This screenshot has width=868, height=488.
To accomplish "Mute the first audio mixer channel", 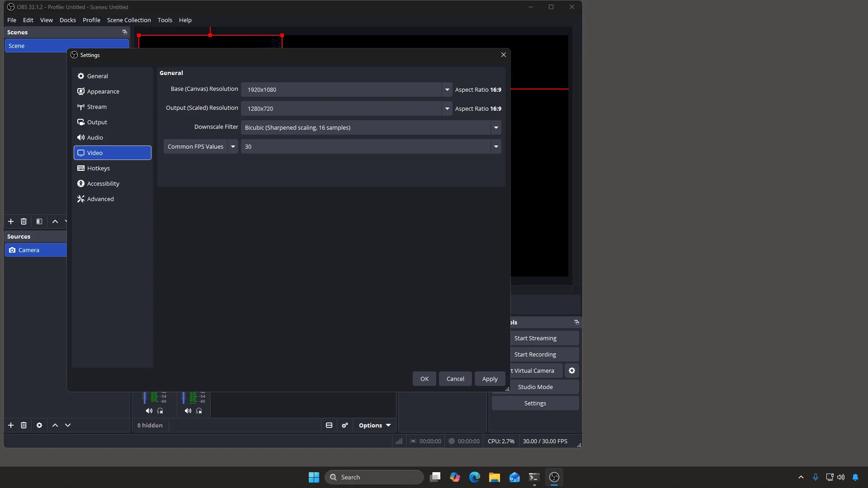I will coord(149,411).
